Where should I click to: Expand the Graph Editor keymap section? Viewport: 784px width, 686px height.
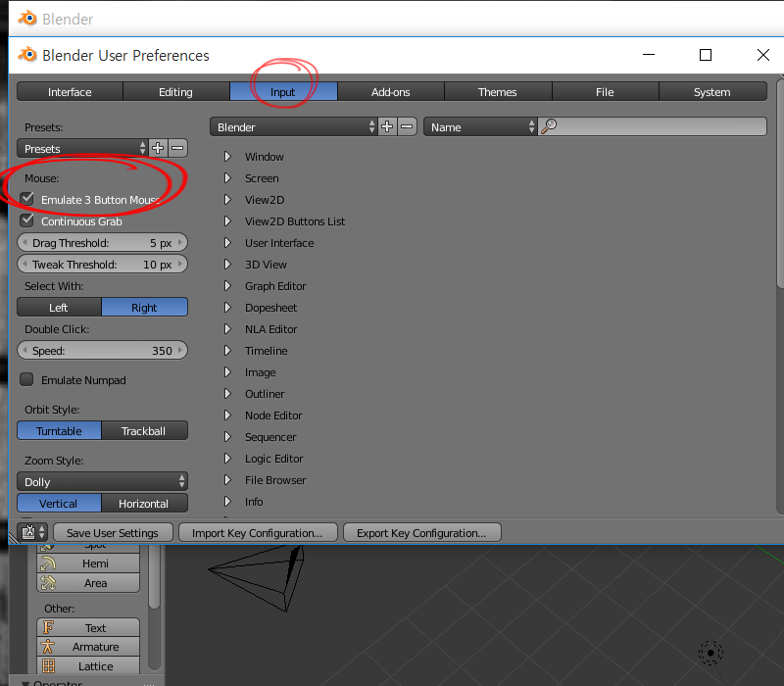227,285
